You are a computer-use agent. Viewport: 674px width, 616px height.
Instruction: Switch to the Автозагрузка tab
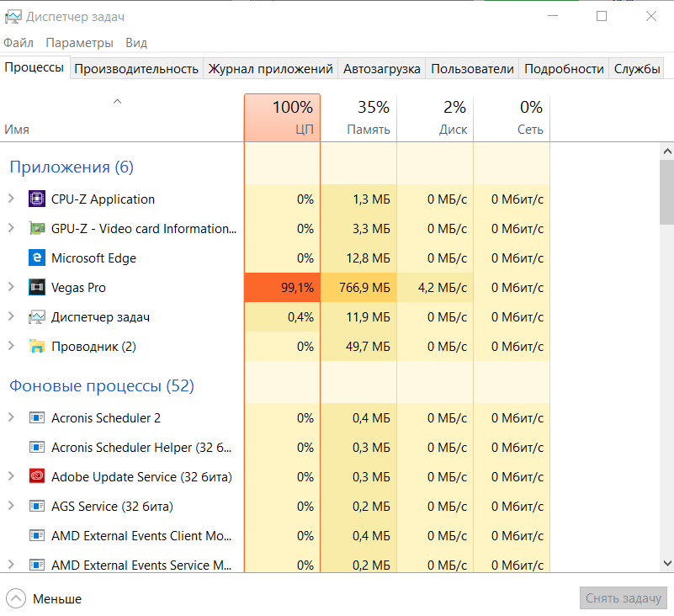(x=382, y=69)
